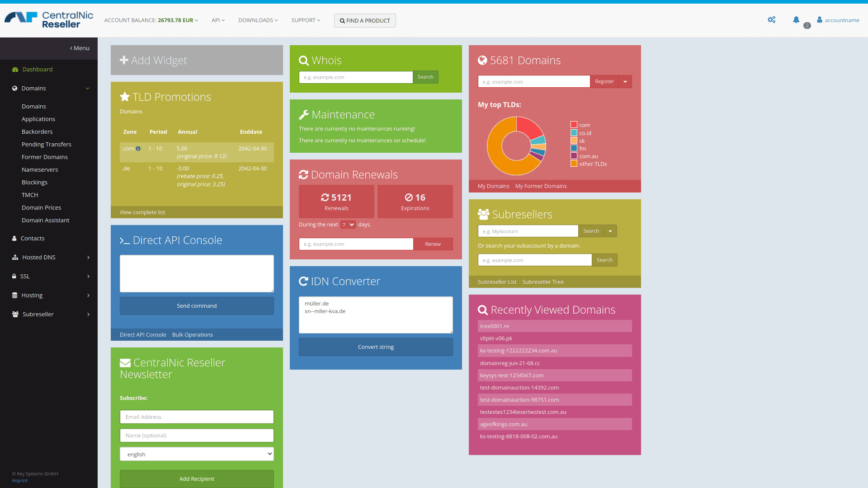
Task: Click the Find a Product button
Action: (364, 20)
